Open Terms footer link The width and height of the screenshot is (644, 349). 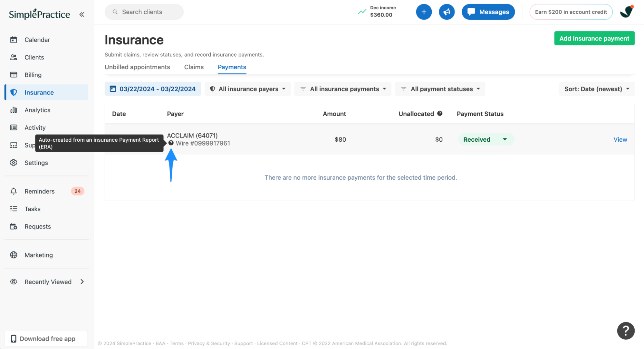(x=177, y=344)
